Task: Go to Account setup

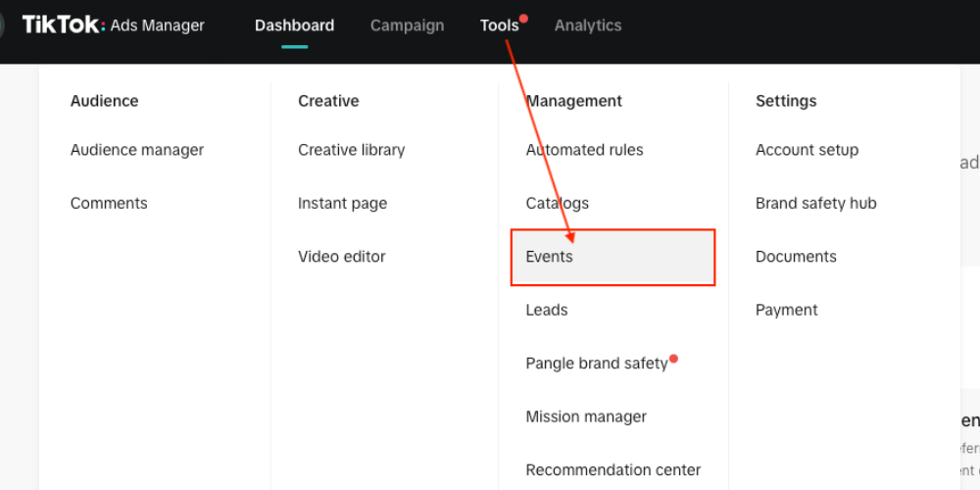Action: click(x=807, y=150)
